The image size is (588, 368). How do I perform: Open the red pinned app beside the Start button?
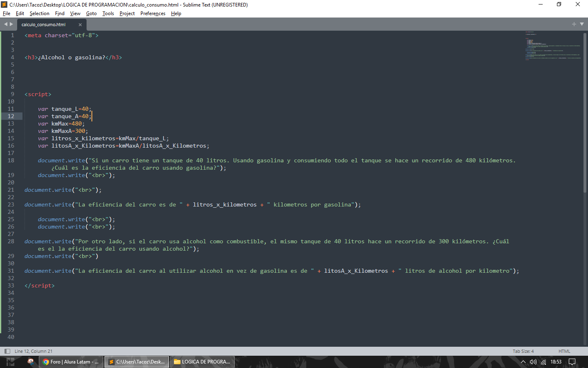coord(31,362)
